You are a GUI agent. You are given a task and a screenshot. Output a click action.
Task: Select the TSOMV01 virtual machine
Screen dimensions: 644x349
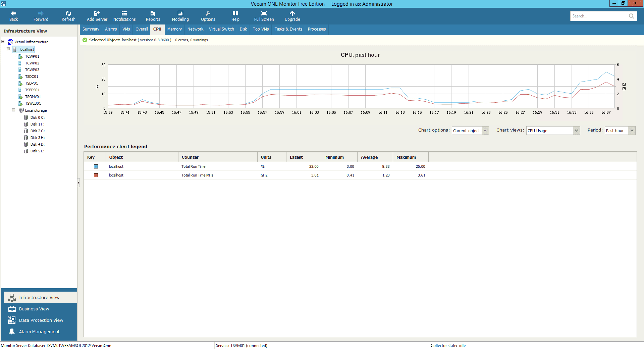point(33,97)
